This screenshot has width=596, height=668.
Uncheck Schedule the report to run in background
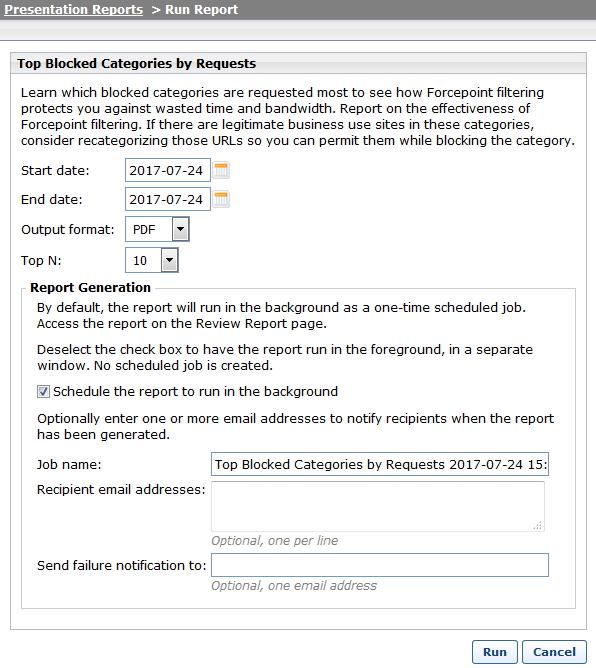[x=43, y=392]
